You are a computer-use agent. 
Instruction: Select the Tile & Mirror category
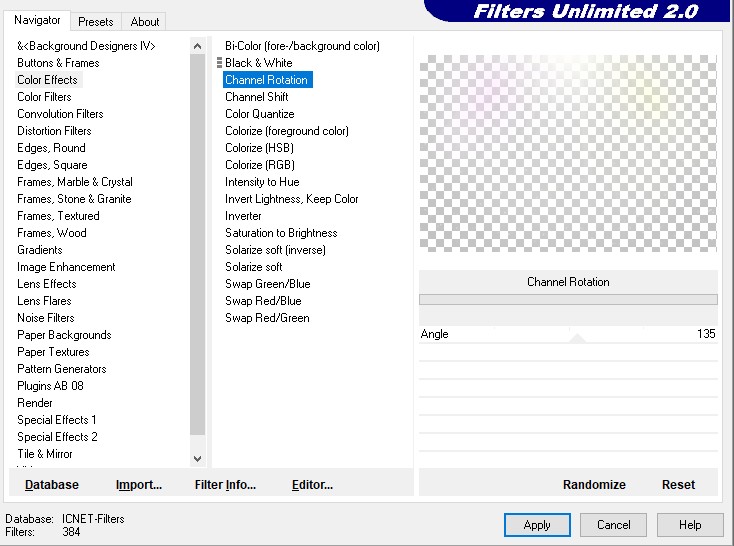pyautogui.click(x=45, y=454)
